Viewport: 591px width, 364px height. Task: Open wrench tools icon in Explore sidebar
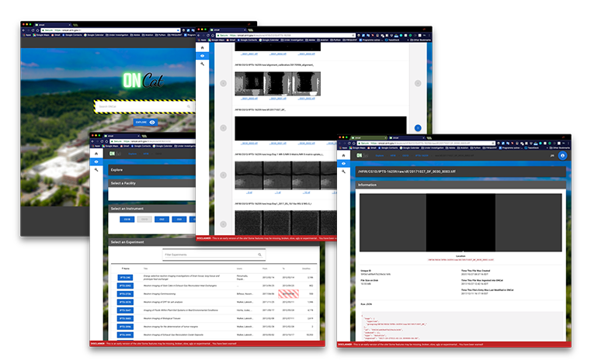[96, 170]
